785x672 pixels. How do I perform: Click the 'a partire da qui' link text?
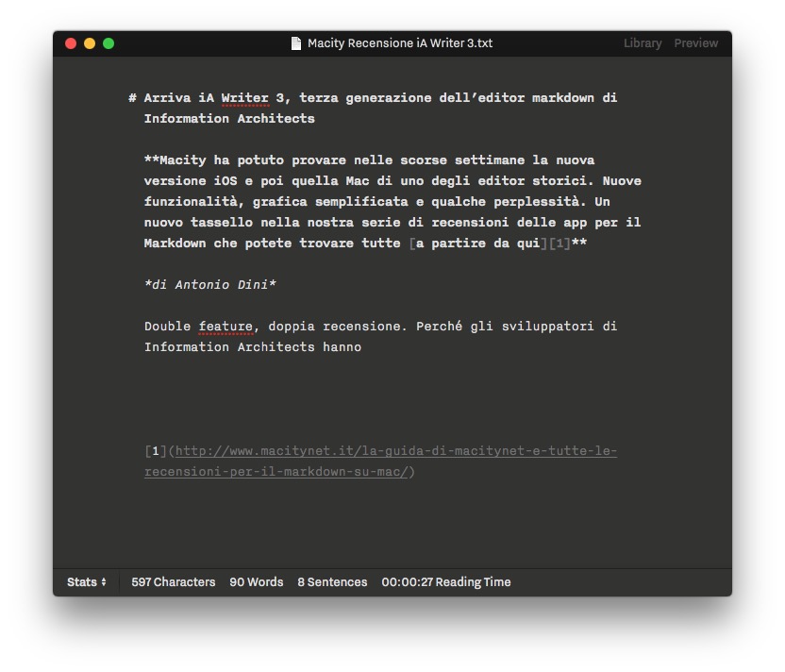pos(478,244)
